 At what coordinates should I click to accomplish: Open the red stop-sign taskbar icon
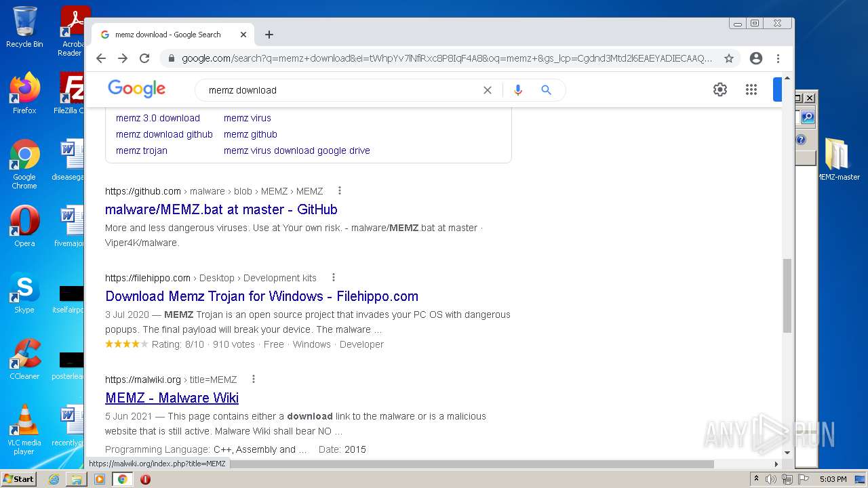point(145,479)
